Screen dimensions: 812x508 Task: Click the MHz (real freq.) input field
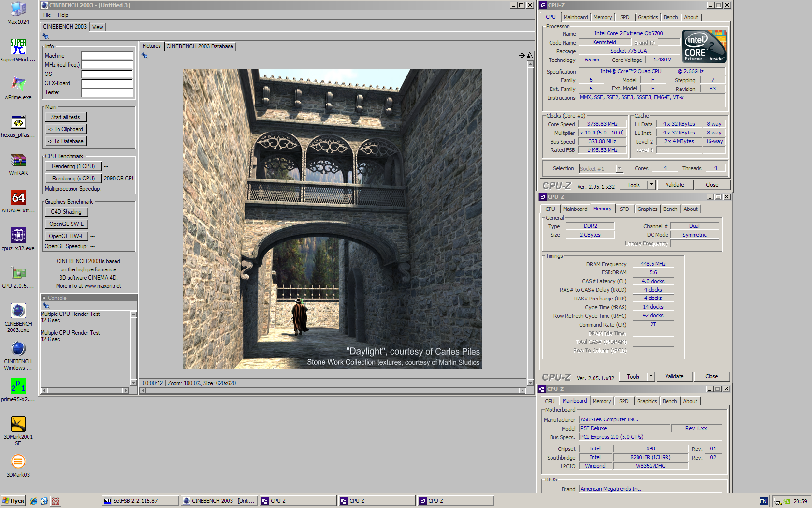(107, 65)
